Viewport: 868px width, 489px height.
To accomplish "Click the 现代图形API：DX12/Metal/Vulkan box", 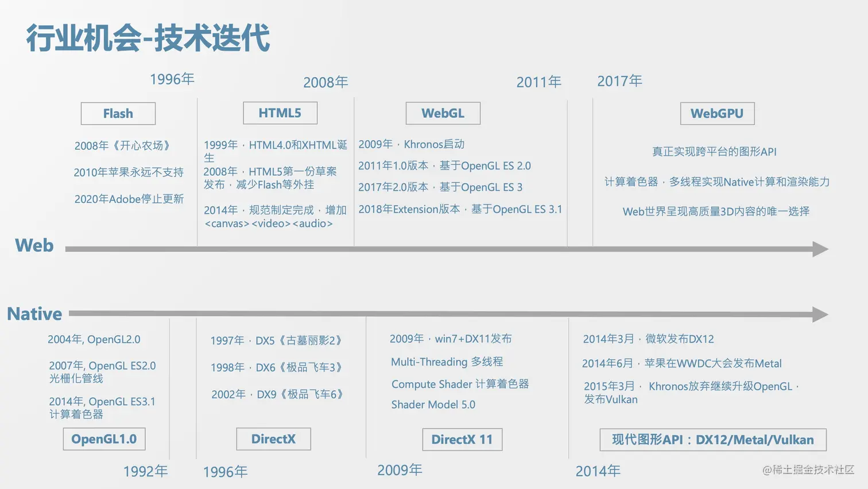I will point(713,440).
